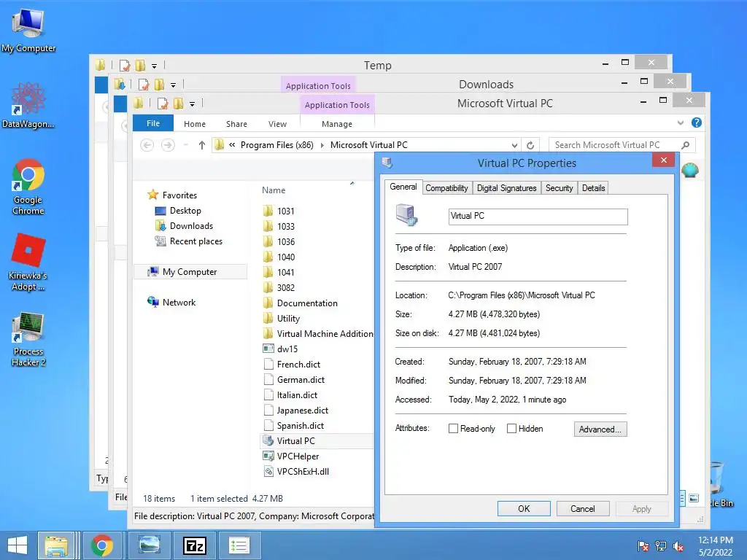Open Advanced attributes button

click(x=600, y=429)
